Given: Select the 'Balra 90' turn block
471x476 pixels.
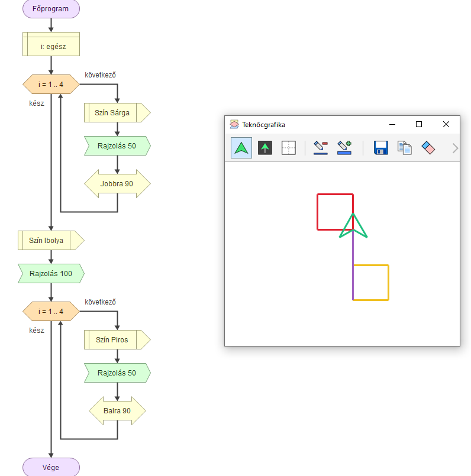Looking at the screenshot, I should coord(117,411).
